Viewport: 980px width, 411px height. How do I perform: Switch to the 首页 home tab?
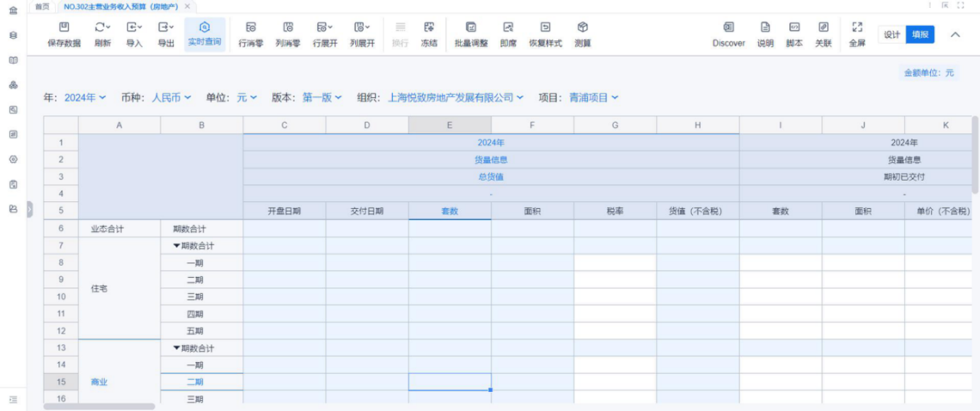(x=43, y=6)
